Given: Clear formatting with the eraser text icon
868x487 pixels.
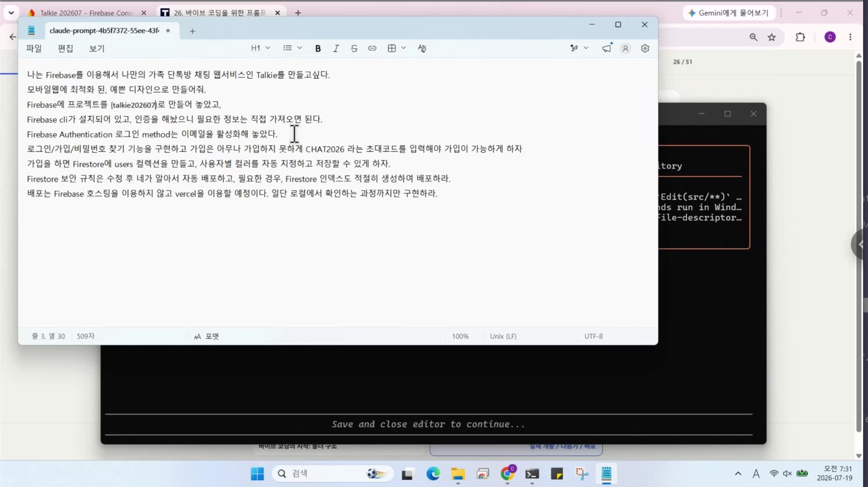Looking at the screenshot, I should coord(422,48).
